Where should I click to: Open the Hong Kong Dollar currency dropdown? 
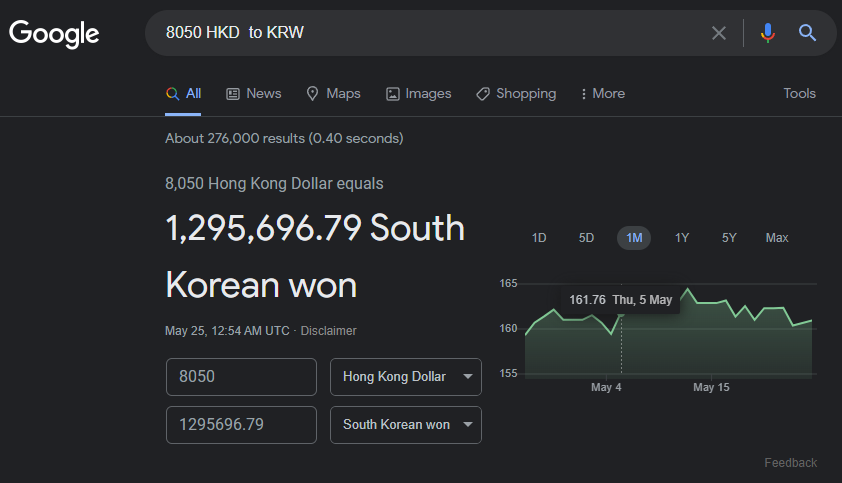point(406,377)
